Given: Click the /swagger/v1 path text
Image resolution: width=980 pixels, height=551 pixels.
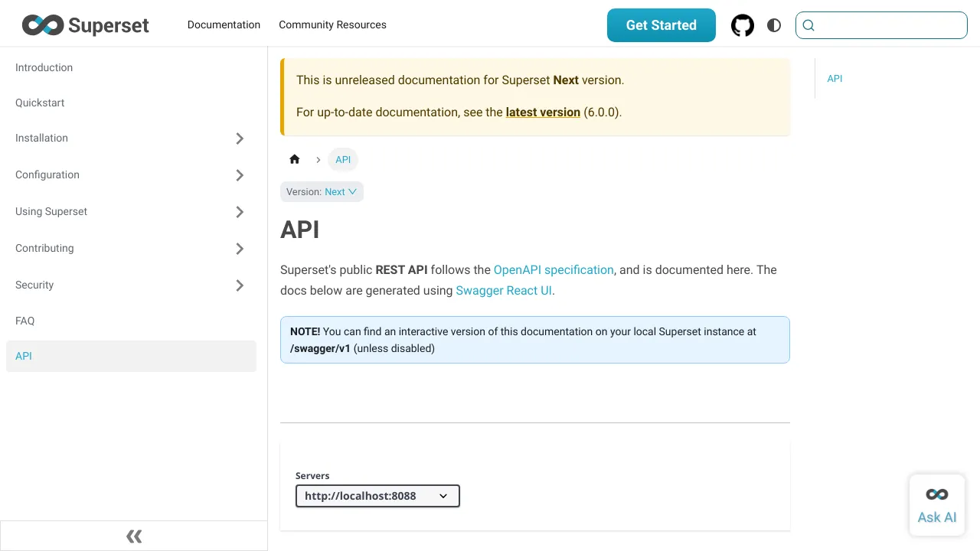Looking at the screenshot, I should pos(320,348).
